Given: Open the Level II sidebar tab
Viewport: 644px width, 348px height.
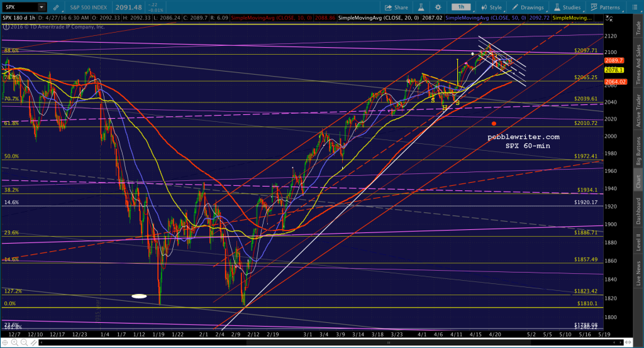Looking at the screenshot, I should click(x=638, y=242).
